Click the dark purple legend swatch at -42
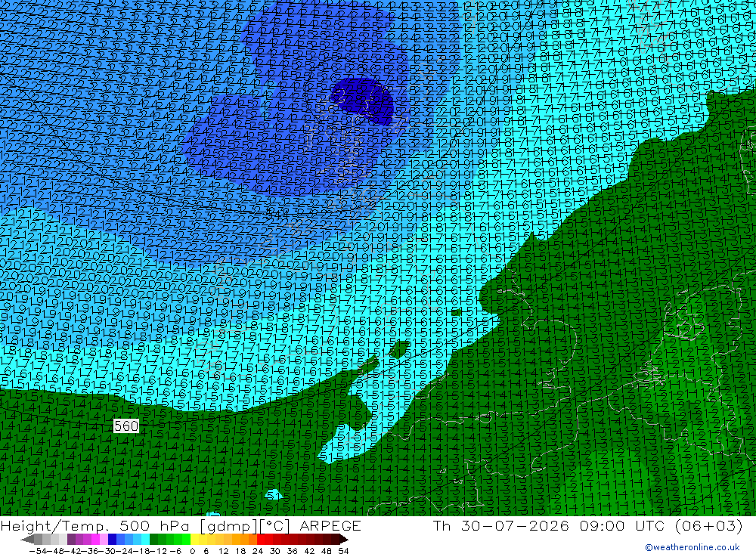Screen dimensions: 756x554 (71, 539)
